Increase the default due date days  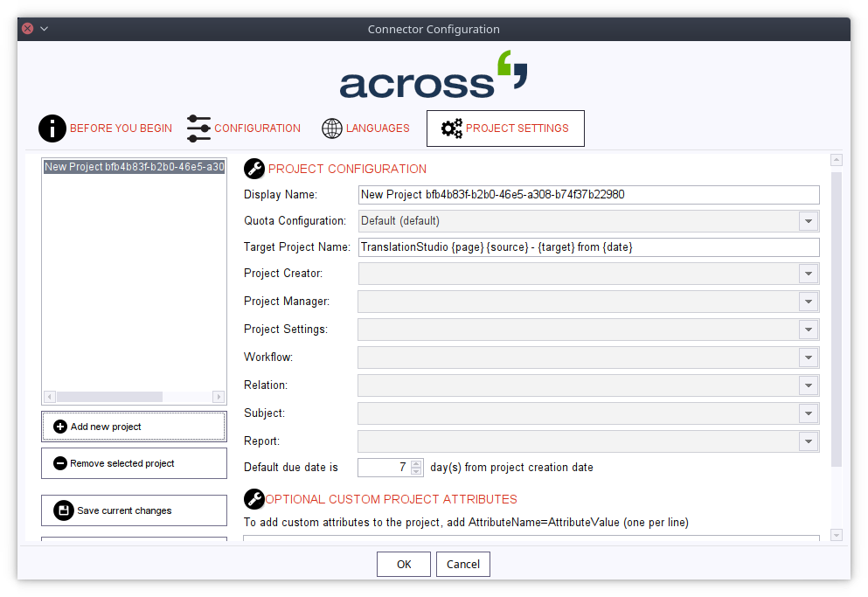[x=416, y=463]
